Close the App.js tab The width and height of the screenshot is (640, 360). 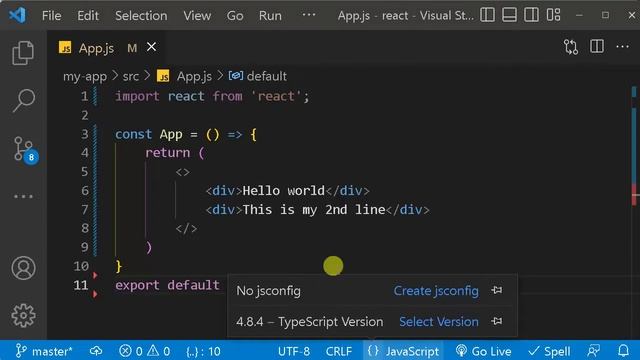click(151, 47)
